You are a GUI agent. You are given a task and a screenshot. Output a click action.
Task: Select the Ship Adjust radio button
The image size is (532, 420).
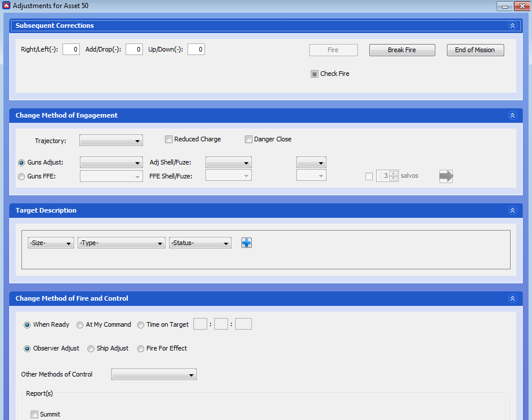pos(90,349)
